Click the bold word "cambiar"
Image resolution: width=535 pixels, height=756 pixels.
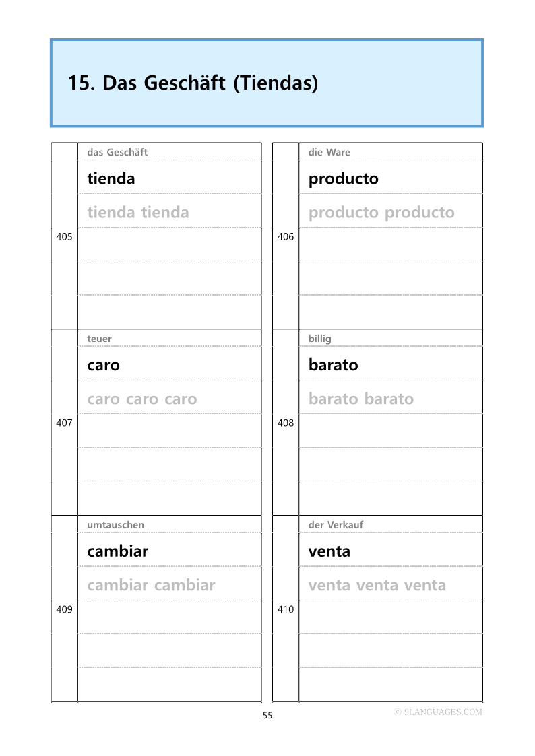tap(117, 551)
